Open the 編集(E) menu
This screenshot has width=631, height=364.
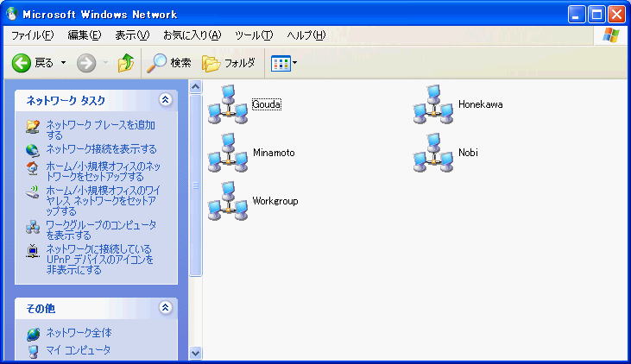click(x=85, y=35)
